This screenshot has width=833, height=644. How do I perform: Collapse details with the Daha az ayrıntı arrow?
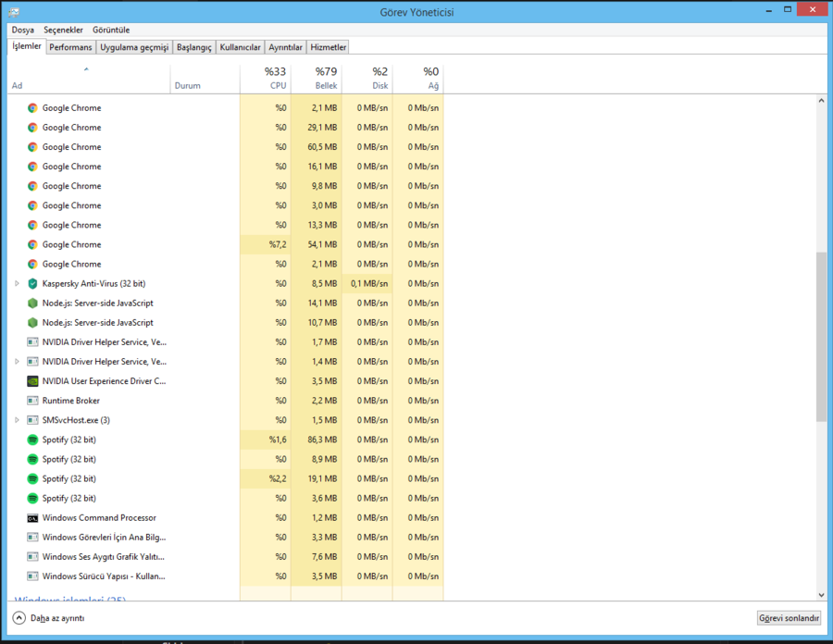click(x=19, y=617)
